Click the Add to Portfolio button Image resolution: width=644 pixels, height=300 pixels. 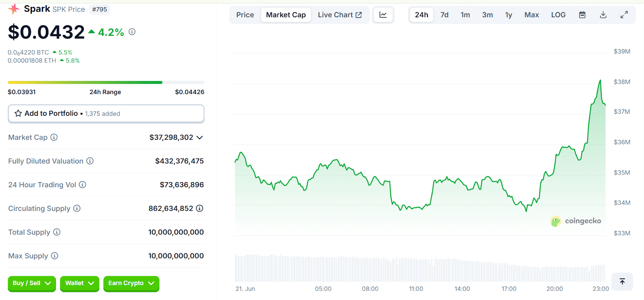106,113
